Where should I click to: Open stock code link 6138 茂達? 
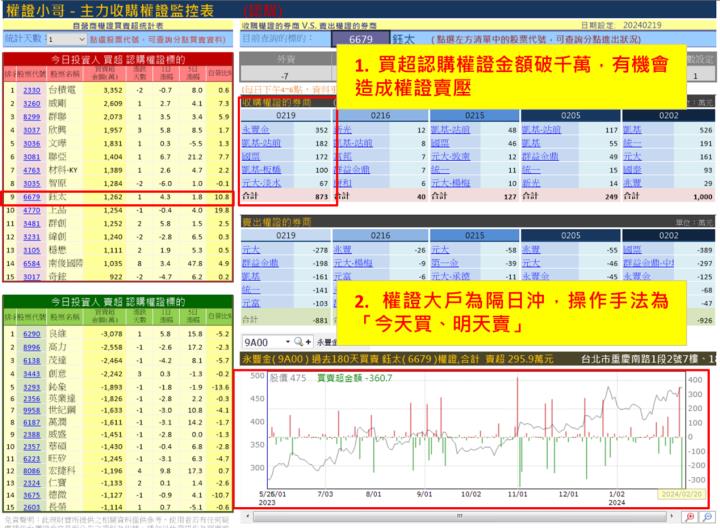tap(32, 361)
